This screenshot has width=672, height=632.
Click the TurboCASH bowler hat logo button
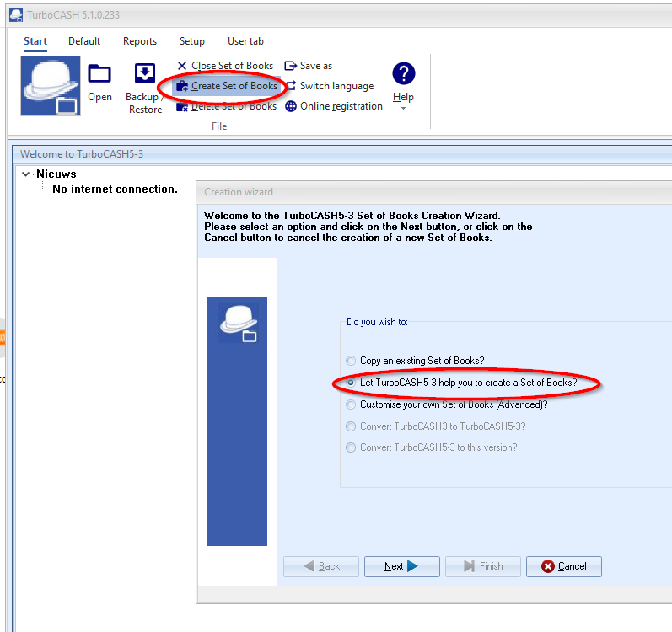click(50, 86)
